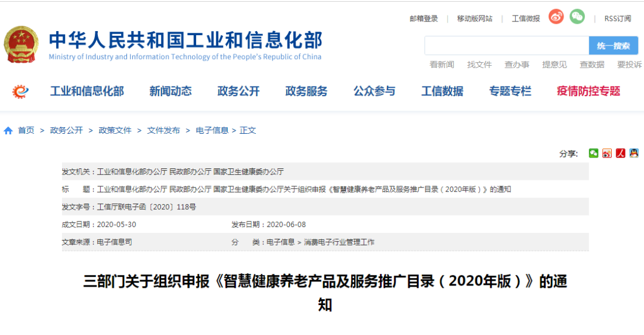Share via the red 人 icon
This screenshot has height=335, width=644.
click(x=621, y=153)
